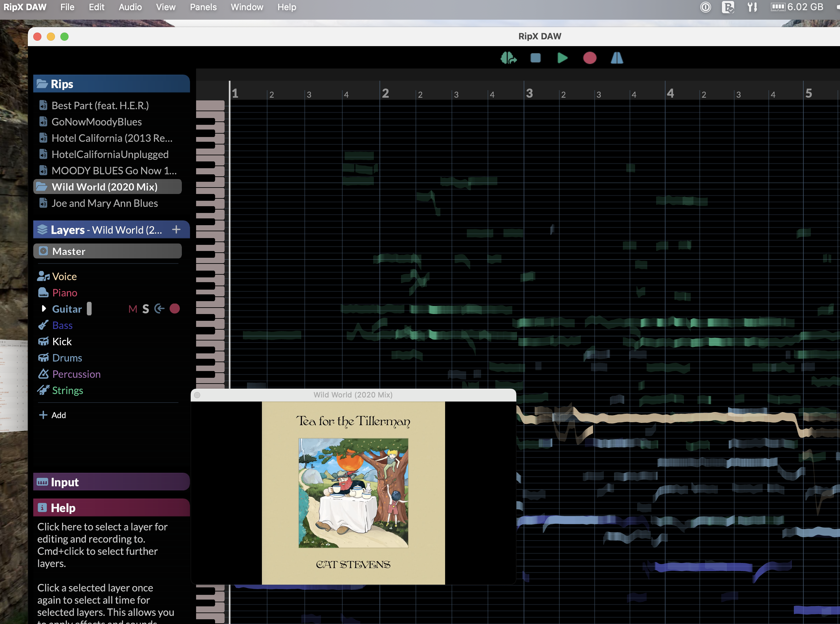Click the plus icon in Layers header

[176, 229]
